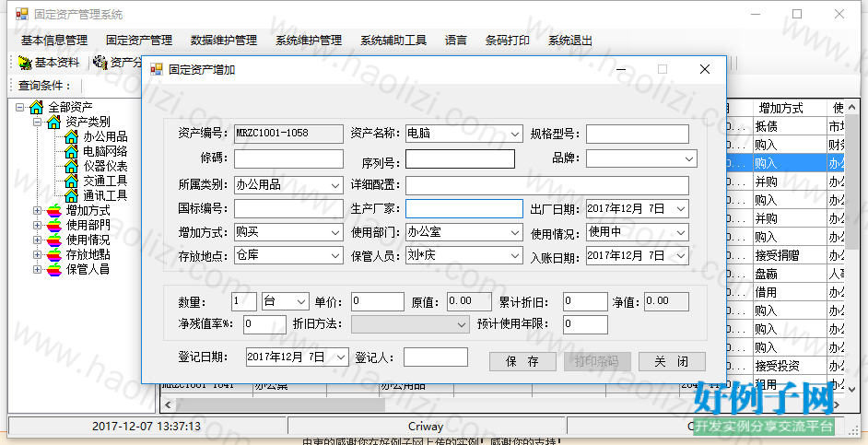This screenshot has height=445, width=868.
Task: Open the 语言 menu
Action: [455, 41]
